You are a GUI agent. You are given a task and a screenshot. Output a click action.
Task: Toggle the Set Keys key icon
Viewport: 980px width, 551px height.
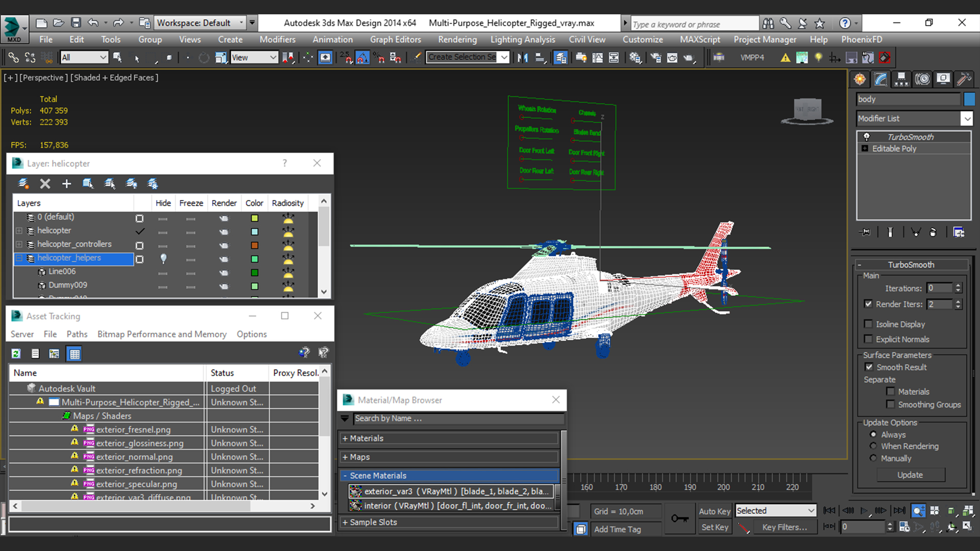pyautogui.click(x=679, y=519)
